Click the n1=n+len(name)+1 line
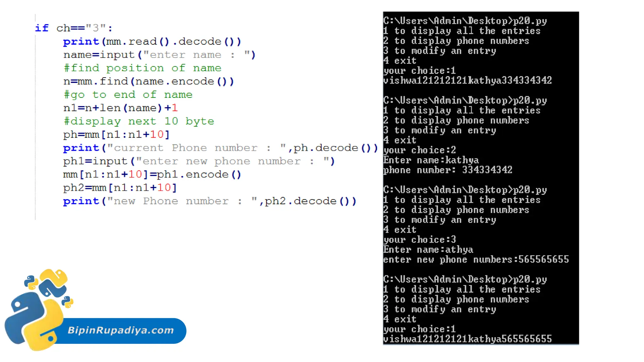This screenshot has width=644, height=362. (x=120, y=108)
